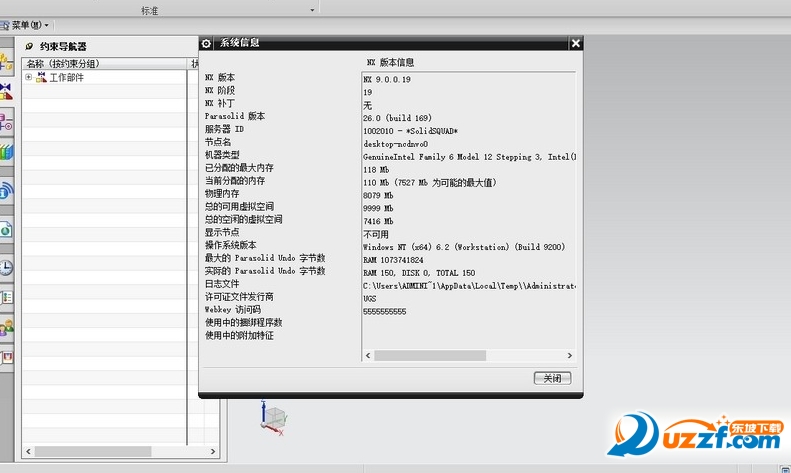791x473 pixels.
Task: Open the Web Browser sidebar tab
Action: click(6, 230)
